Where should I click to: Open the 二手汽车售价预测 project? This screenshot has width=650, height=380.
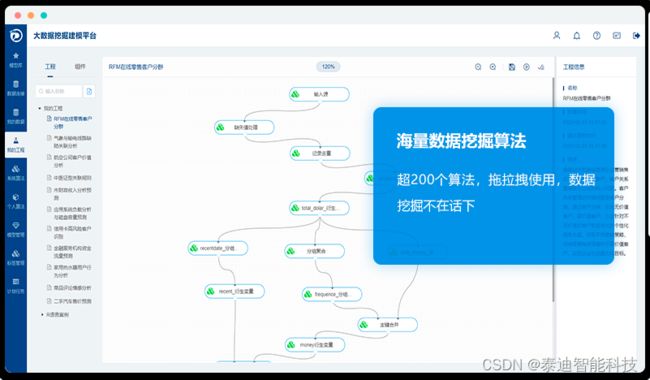70,301
